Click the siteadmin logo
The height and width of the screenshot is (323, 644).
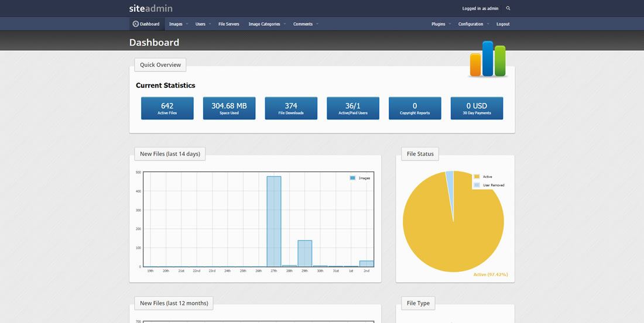pos(150,8)
